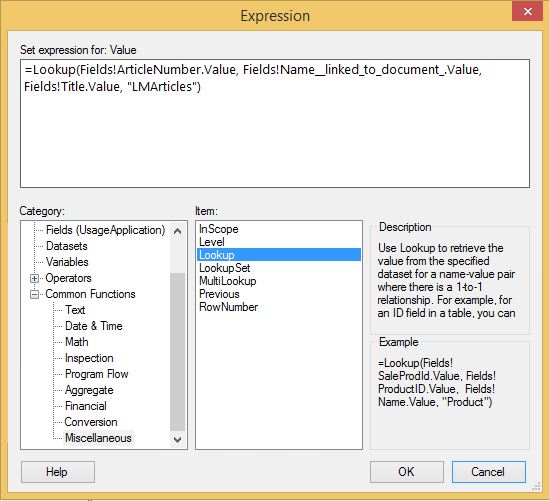
Task: Select Level in the Item list
Action: 211,242
